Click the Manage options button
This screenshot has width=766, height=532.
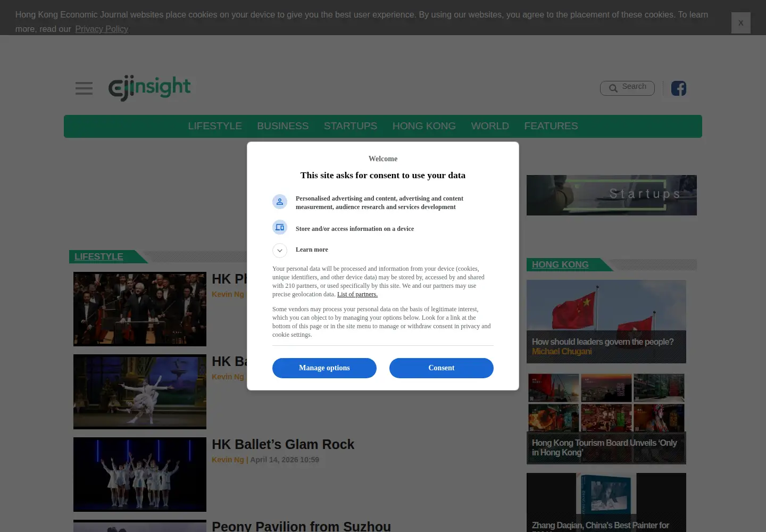tap(324, 368)
